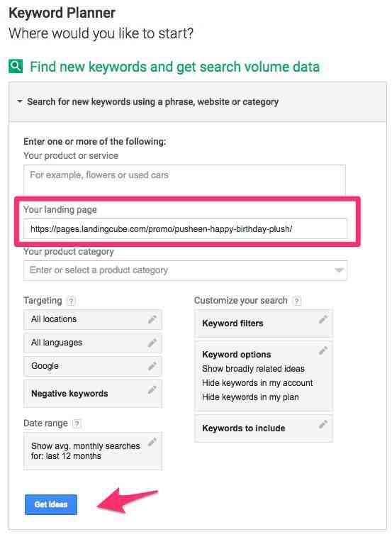Open Targeting help question mark
Screen dimensions: 392x537
(71, 301)
